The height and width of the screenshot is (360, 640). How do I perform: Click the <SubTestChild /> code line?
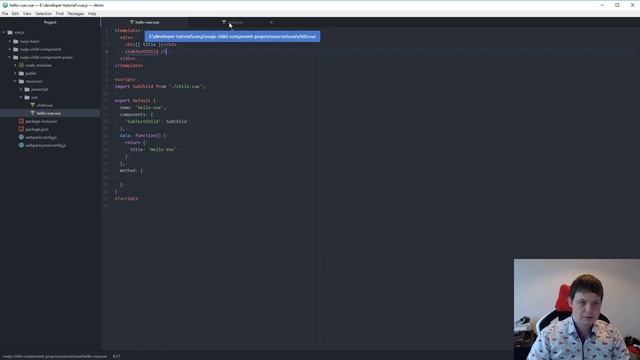click(146, 51)
